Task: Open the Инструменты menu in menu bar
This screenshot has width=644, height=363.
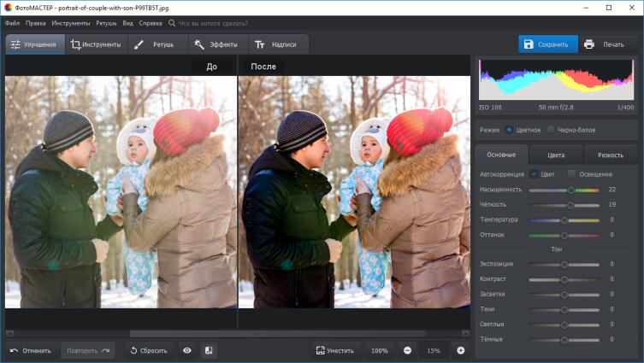Action: click(x=71, y=23)
